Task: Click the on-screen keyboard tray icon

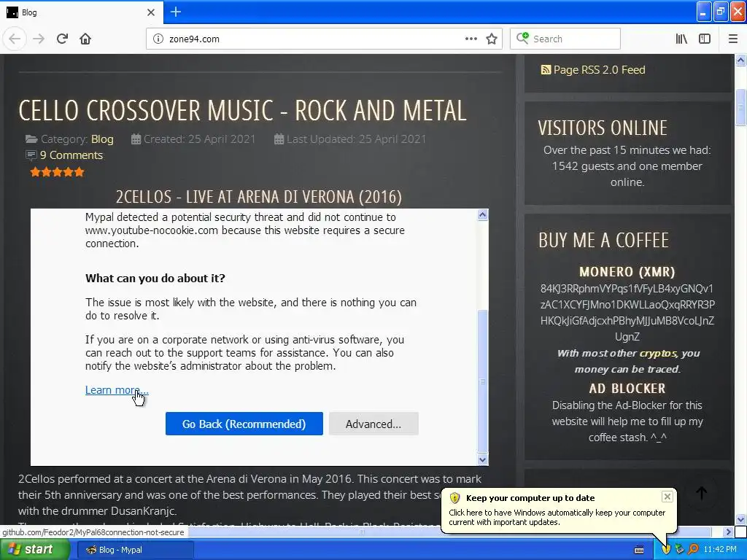Action: [x=639, y=550]
